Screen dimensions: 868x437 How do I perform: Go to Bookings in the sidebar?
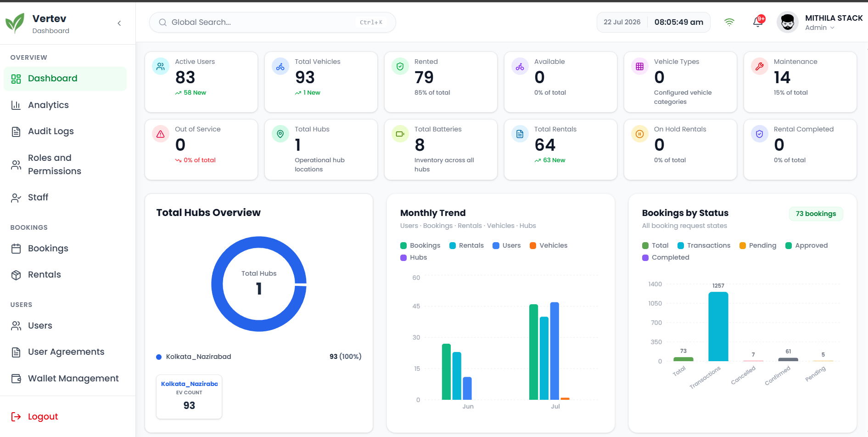point(65,249)
